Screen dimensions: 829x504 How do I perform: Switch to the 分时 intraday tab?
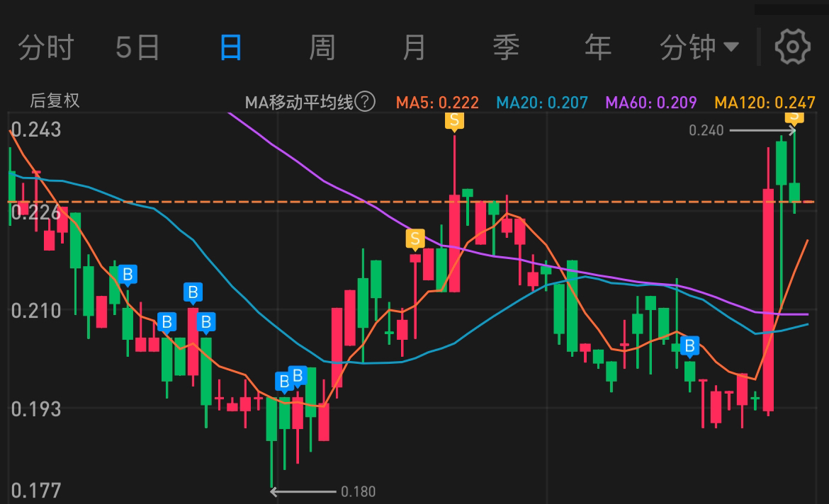46,47
